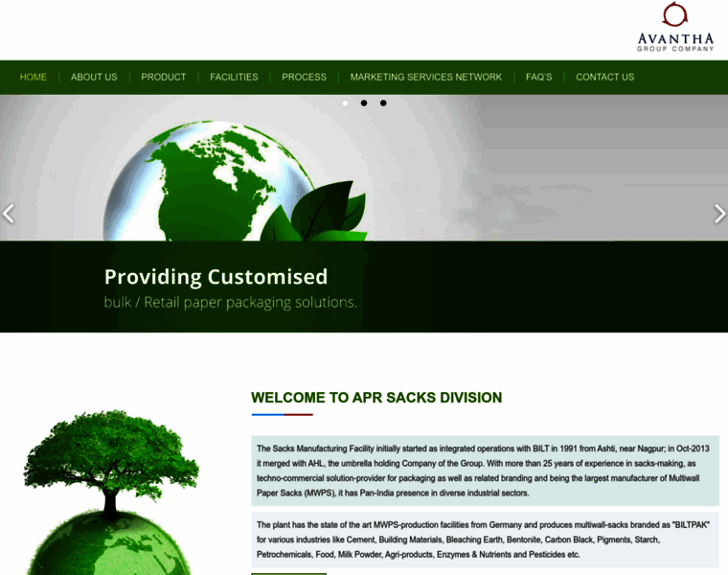This screenshot has height=575, width=728.
Task: Go to the FACILITIES page
Action: click(234, 77)
